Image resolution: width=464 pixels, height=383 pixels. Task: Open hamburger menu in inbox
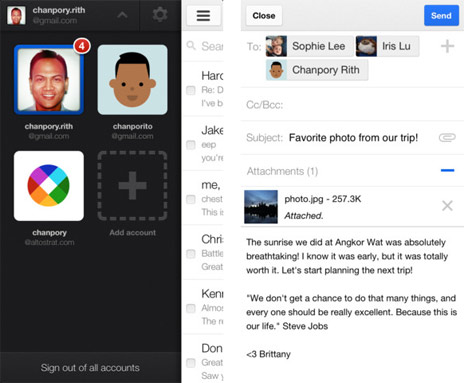(203, 16)
